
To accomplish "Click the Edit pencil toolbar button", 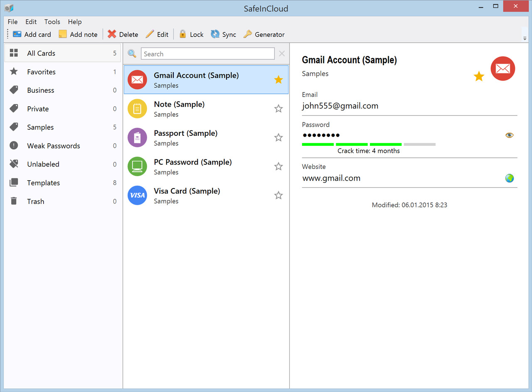I will 157,34.
